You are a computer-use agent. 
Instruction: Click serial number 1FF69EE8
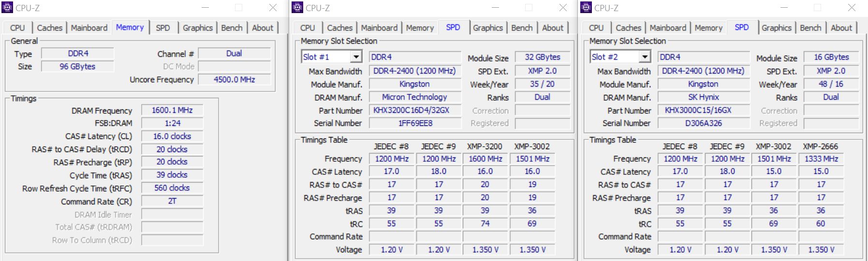[x=415, y=123]
